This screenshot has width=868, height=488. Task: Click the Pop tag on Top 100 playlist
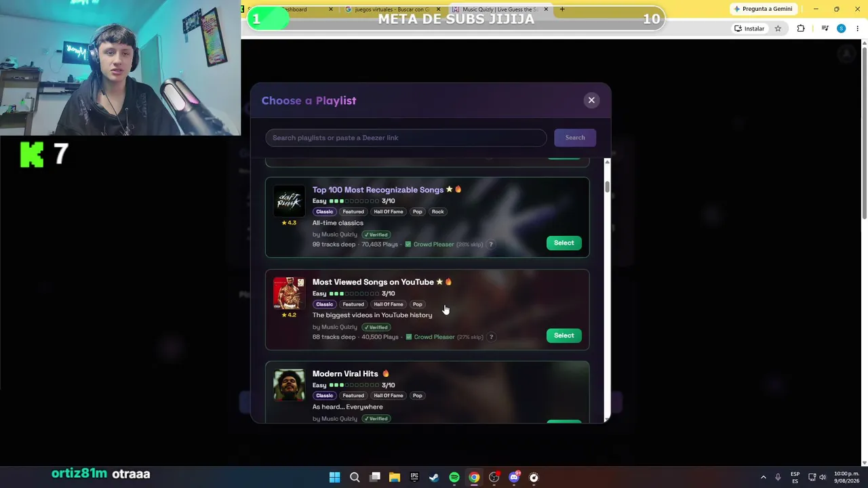coord(418,211)
